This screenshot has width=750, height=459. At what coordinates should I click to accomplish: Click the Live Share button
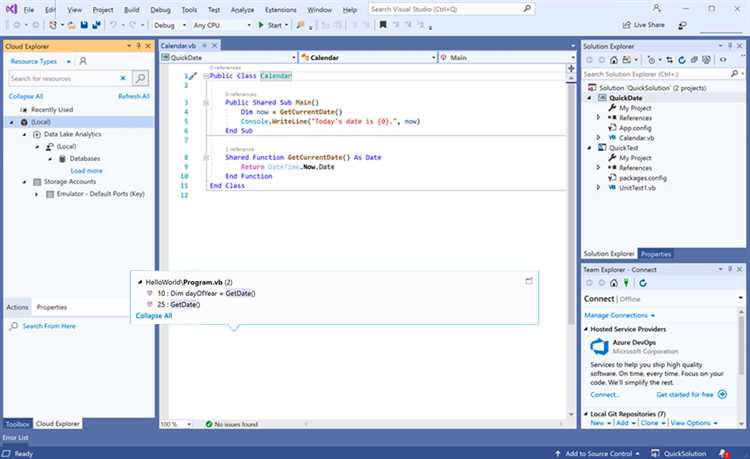[x=642, y=25]
